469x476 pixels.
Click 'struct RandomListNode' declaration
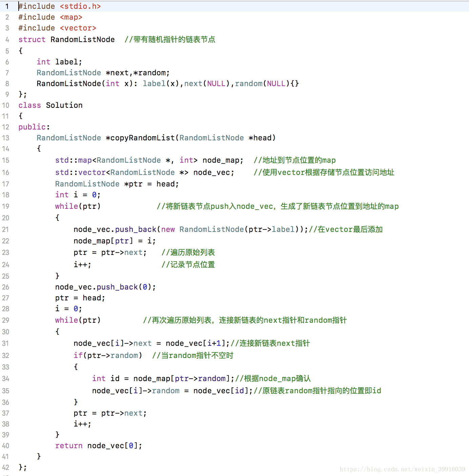point(66,40)
